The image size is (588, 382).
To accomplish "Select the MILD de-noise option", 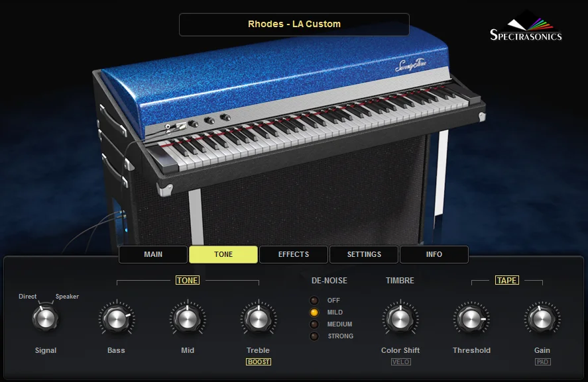I will [x=314, y=312].
